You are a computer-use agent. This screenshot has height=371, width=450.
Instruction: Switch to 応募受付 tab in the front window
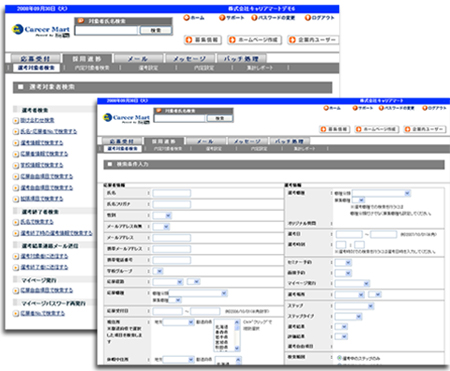click(122, 141)
